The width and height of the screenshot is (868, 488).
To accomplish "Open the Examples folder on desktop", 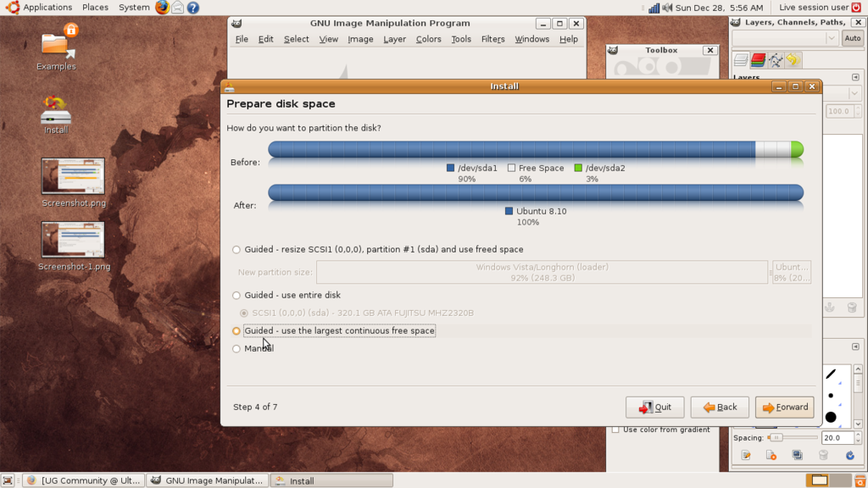I will pyautogui.click(x=56, y=47).
